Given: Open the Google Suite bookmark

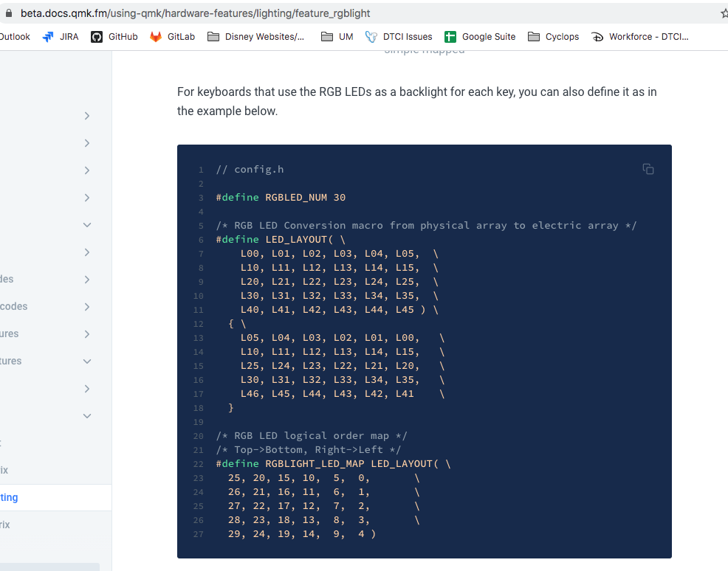Looking at the screenshot, I should tap(480, 37).
